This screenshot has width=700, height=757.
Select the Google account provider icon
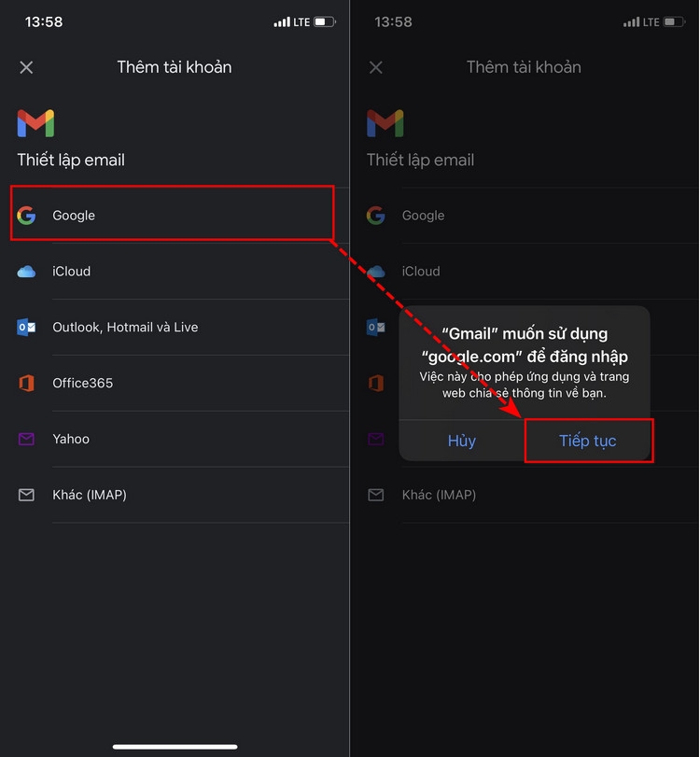coord(26,215)
